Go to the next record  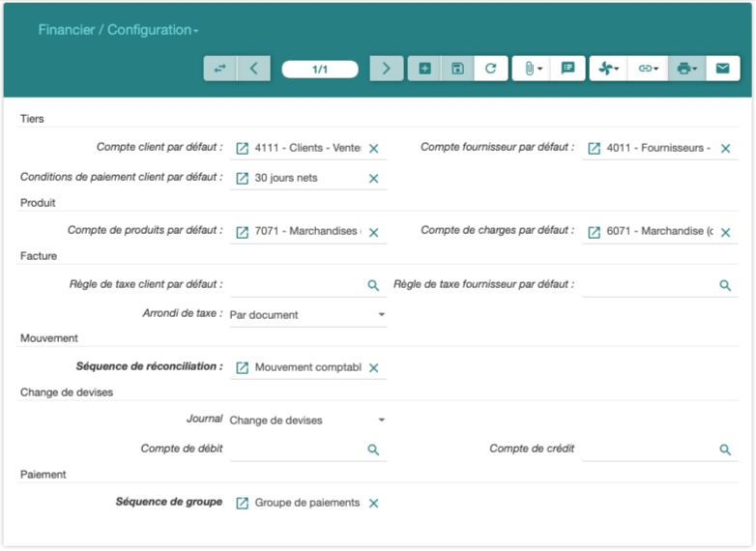tap(386, 69)
